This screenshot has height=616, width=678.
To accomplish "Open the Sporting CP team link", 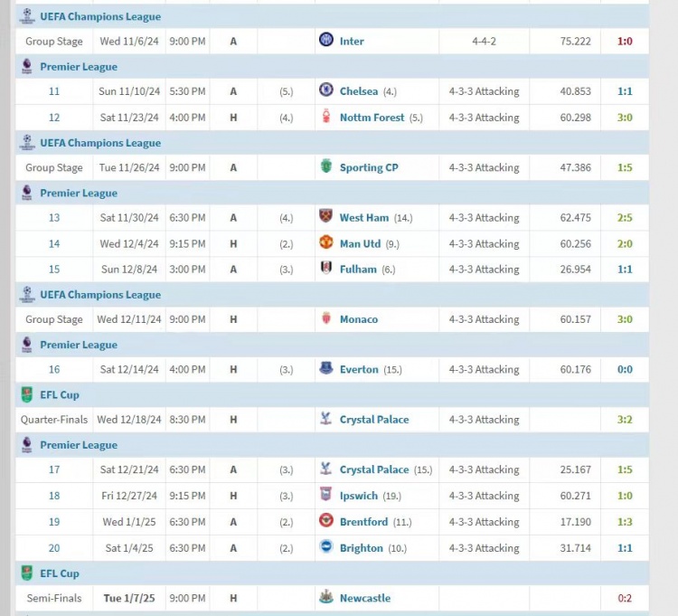I will tap(369, 167).
